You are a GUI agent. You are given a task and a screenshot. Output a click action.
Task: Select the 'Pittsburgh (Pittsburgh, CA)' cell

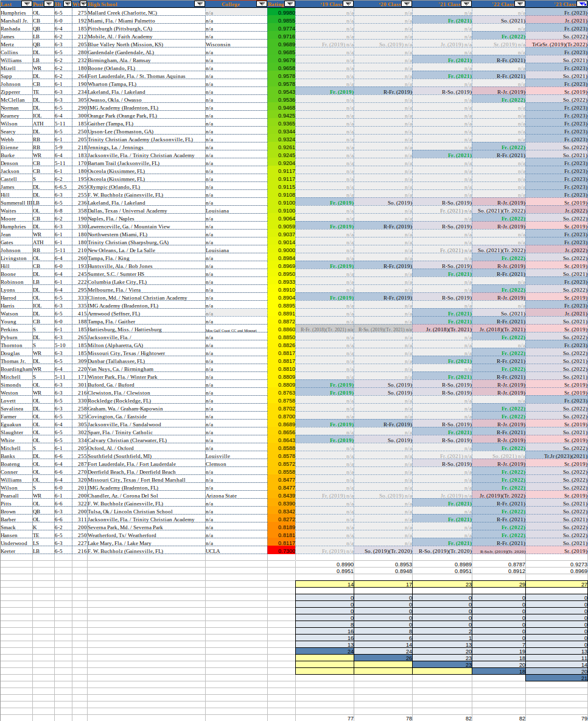146,29
